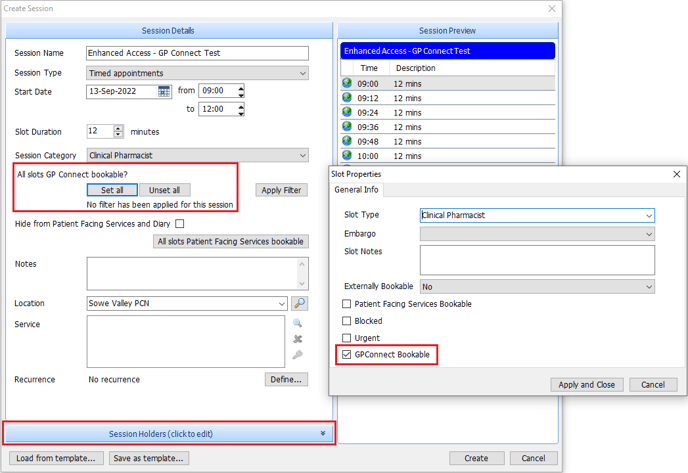Close the Slot Properties dialog
The height and width of the screenshot is (473, 688).
(676, 174)
